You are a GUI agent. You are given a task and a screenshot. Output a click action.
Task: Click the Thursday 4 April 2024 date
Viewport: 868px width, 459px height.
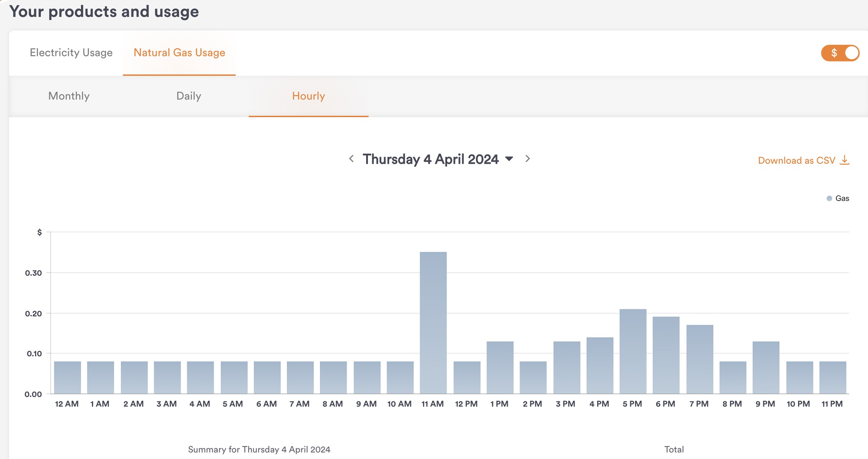point(430,159)
